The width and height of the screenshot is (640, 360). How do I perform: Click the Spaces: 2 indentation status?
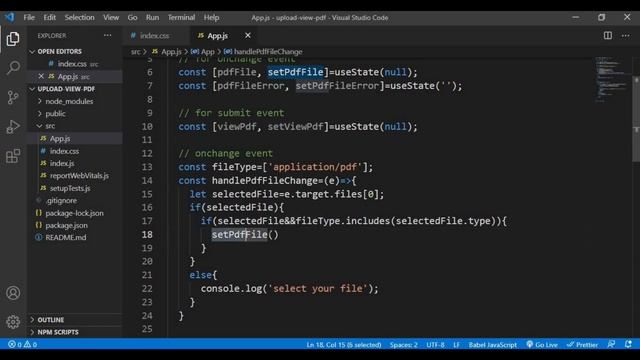tap(403, 345)
